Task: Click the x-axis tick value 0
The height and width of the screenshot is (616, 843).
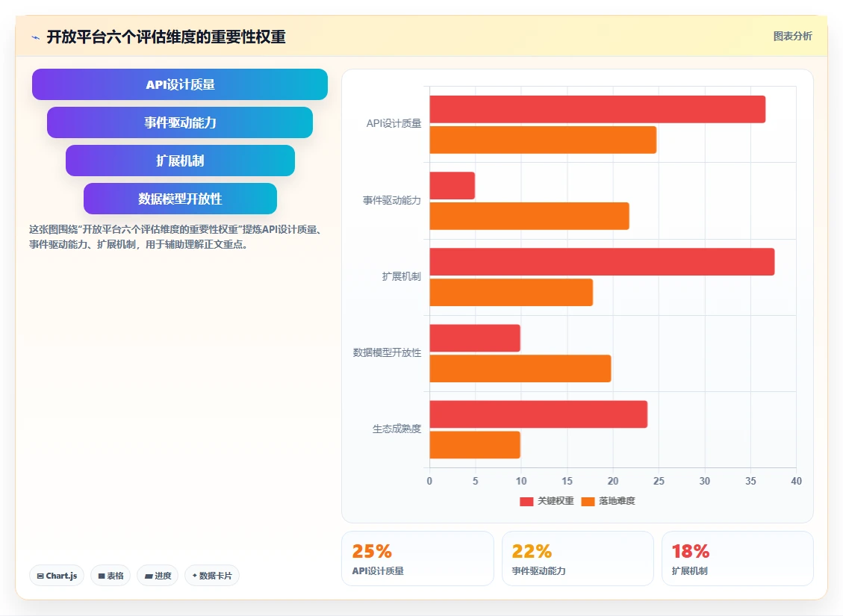Action: click(x=429, y=481)
